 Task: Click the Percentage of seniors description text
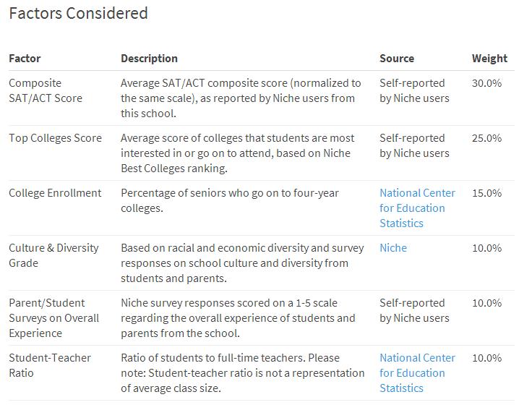[229, 200]
